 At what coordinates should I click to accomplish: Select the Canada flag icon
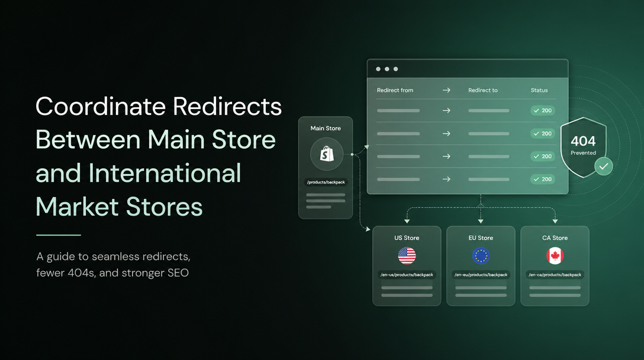coord(555,256)
